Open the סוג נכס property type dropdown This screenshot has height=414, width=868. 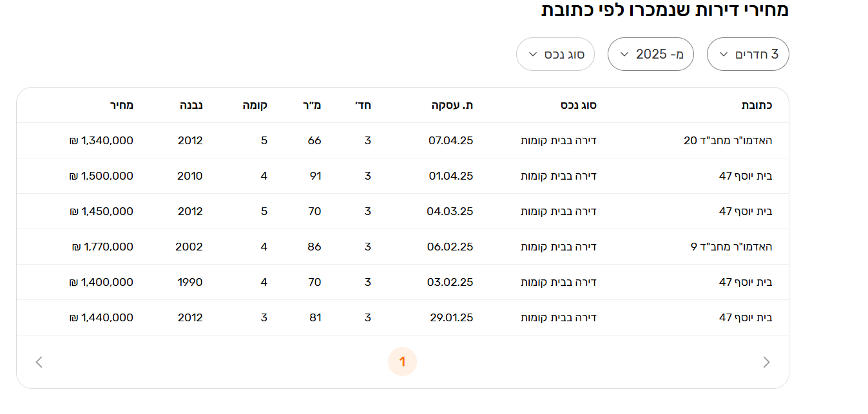[x=555, y=54]
